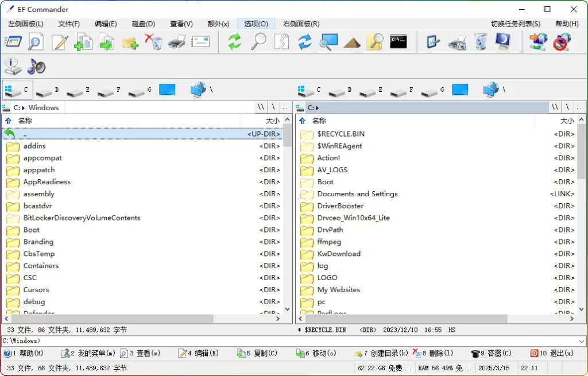This screenshot has width=588, height=376.
Task: Click the blue desktop icon in right panel
Action: (x=460, y=90)
